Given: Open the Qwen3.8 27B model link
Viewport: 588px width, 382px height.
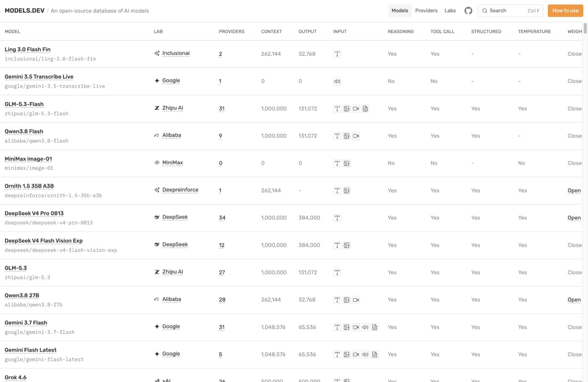Looking at the screenshot, I should coord(22,296).
